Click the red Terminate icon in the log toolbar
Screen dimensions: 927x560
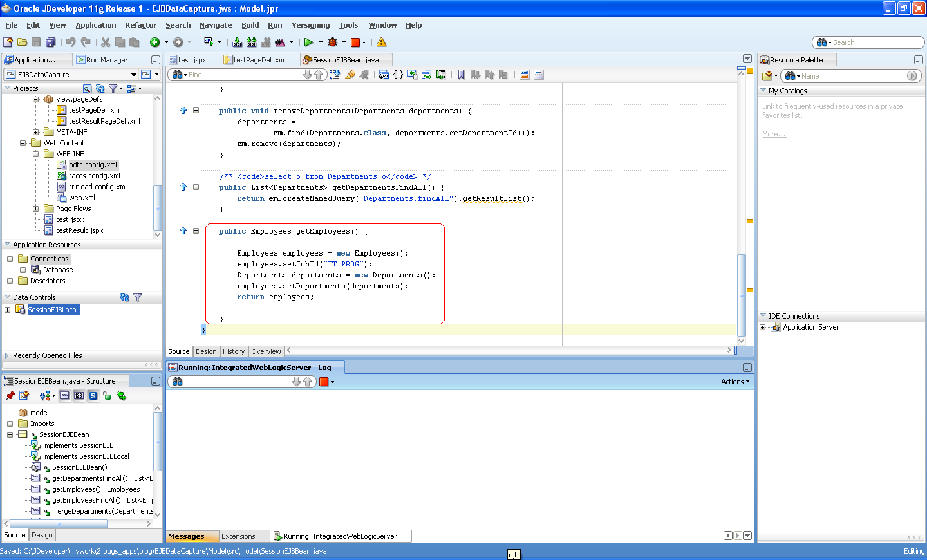(325, 381)
